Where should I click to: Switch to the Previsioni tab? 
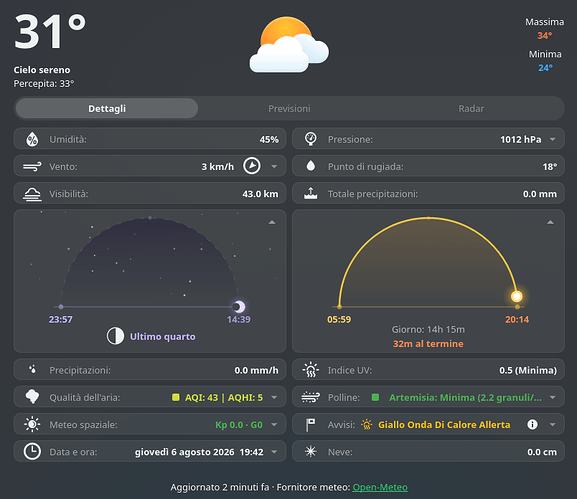click(x=289, y=109)
